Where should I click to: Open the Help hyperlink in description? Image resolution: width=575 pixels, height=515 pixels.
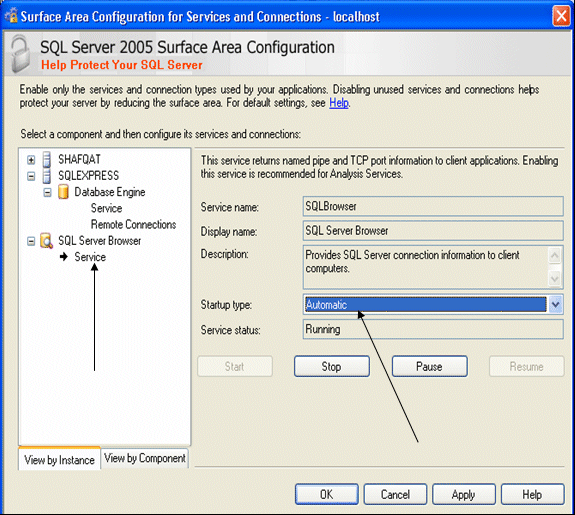click(x=339, y=103)
